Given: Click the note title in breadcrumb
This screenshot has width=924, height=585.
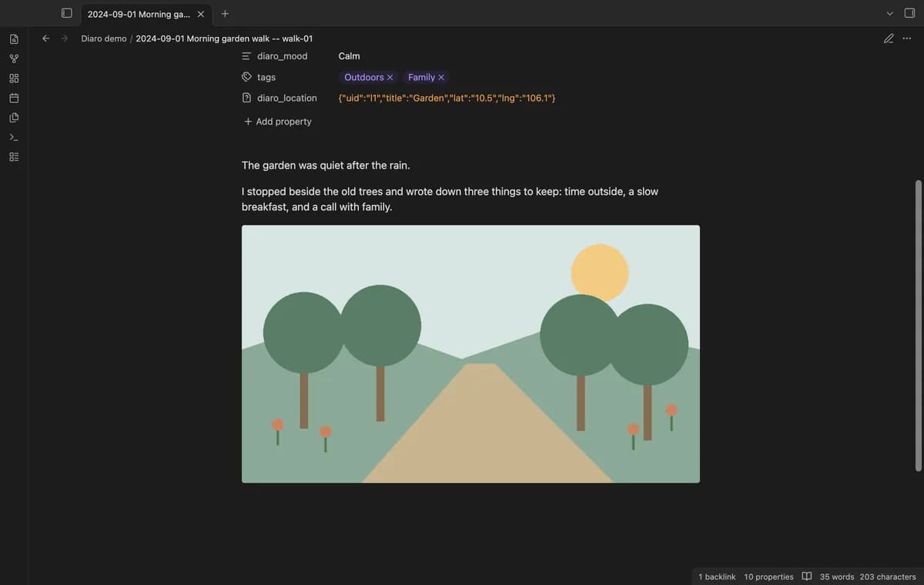Looking at the screenshot, I should click(x=224, y=38).
